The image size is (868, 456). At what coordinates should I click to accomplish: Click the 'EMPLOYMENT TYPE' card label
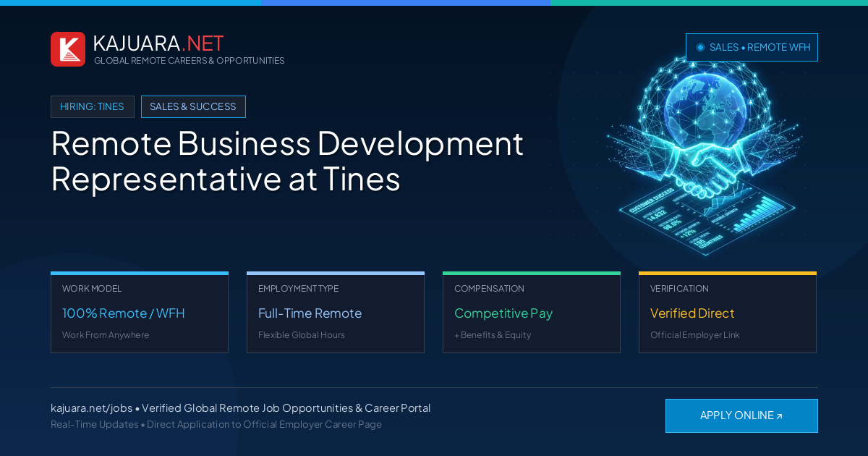pyautogui.click(x=298, y=289)
